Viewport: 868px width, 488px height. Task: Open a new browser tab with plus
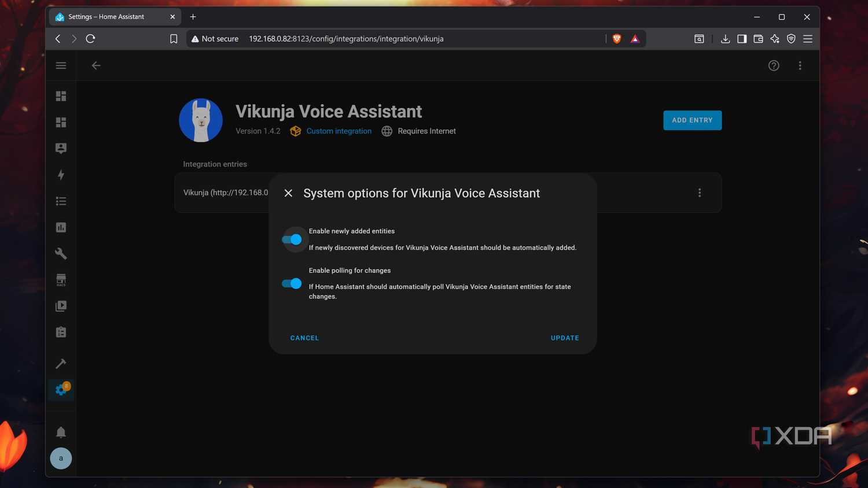pos(193,17)
